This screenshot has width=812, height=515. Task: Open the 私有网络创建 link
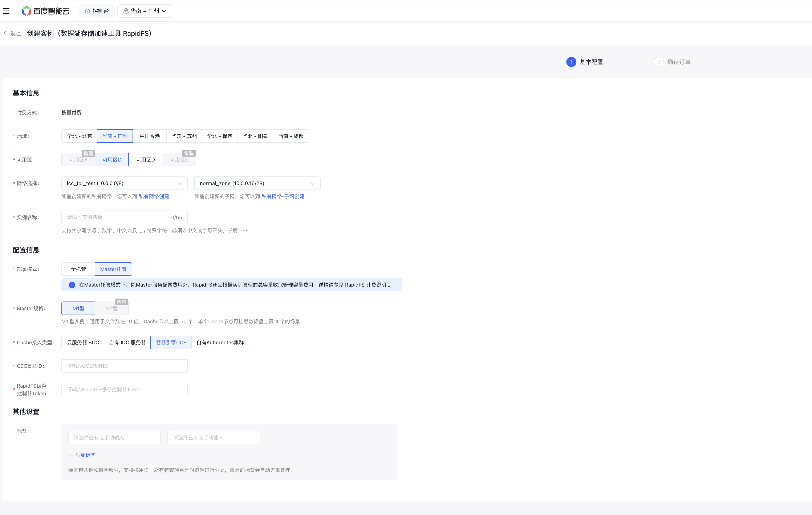pos(154,196)
